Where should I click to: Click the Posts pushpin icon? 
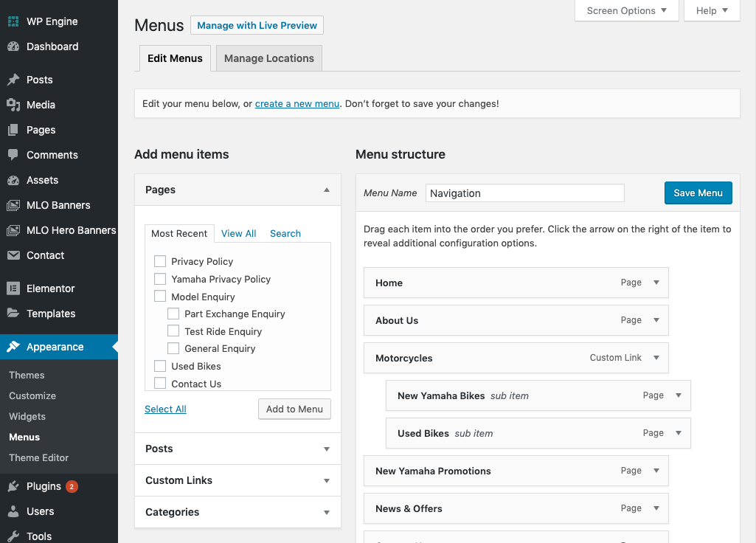click(x=13, y=80)
